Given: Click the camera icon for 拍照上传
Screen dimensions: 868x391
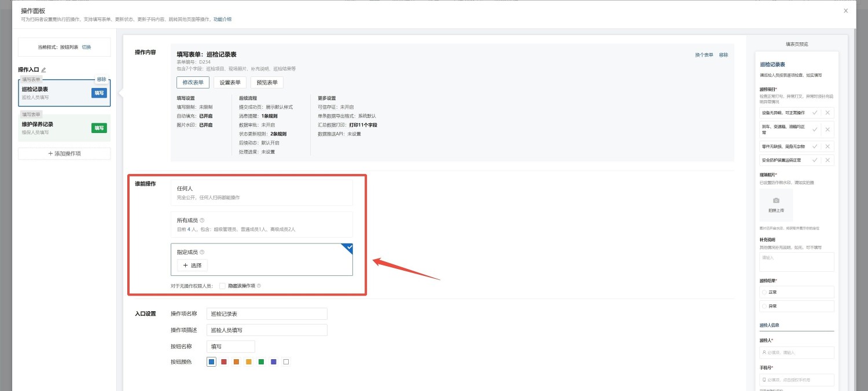Looking at the screenshot, I should pyautogui.click(x=776, y=201).
